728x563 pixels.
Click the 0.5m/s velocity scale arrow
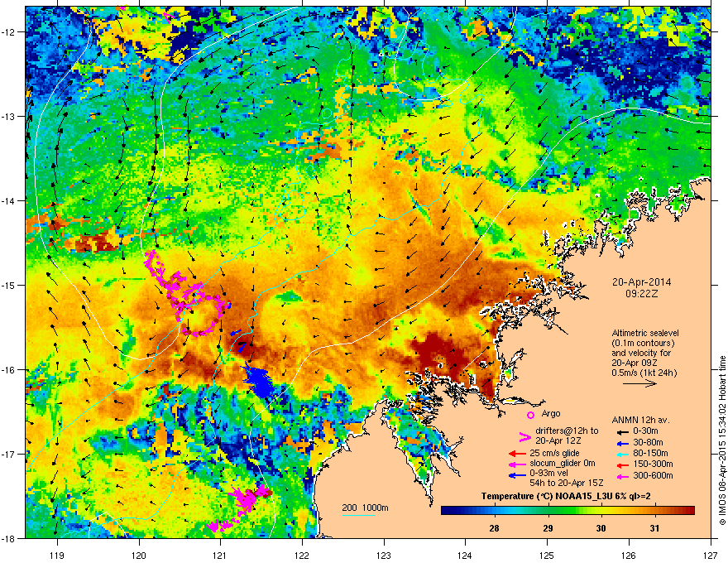coord(639,383)
